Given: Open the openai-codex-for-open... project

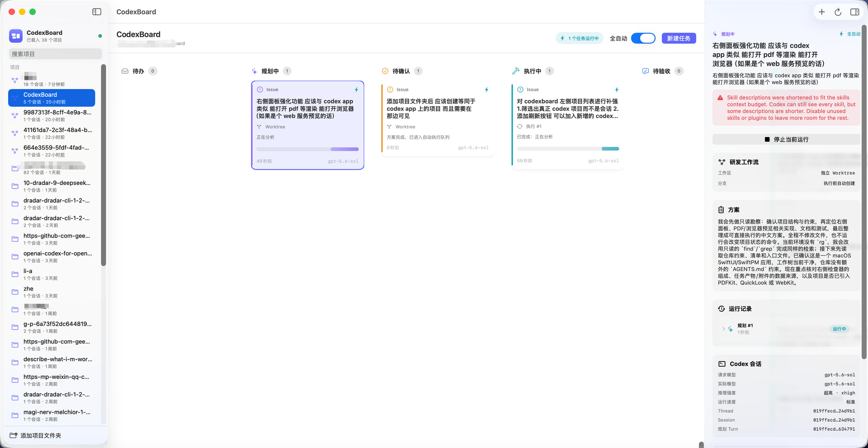Looking at the screenshot, I should tap(52, 257).
